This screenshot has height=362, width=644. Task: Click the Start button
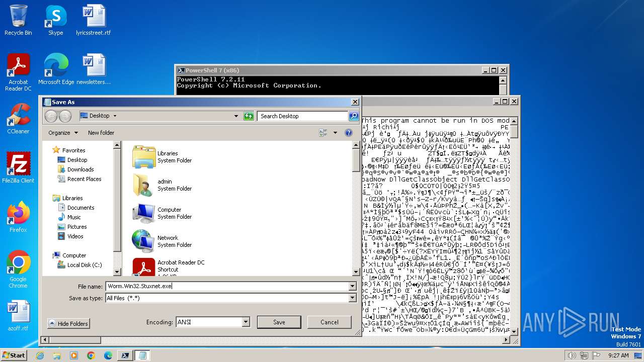point(14,355)
